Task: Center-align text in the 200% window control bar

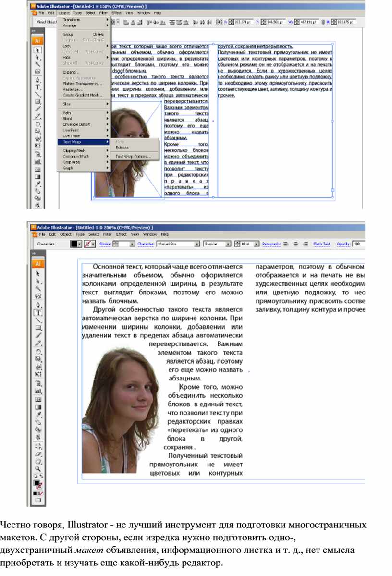Action: pyautogui.click(x=296, y=244)
